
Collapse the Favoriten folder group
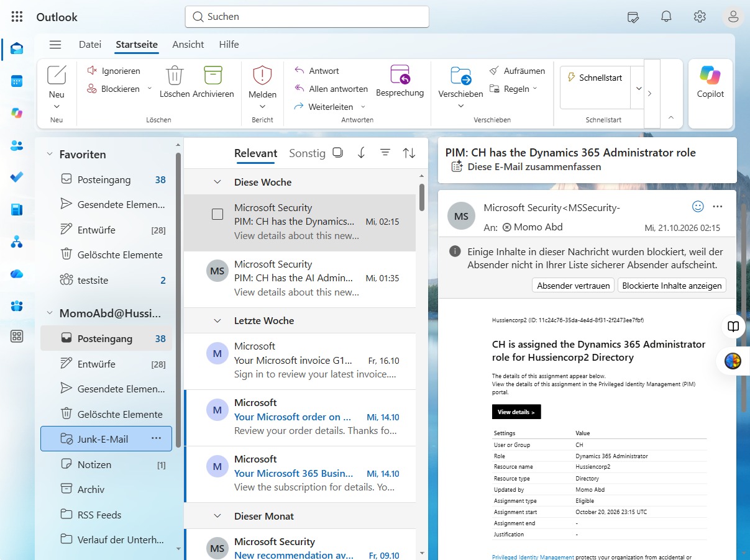[x=50, y=155]
